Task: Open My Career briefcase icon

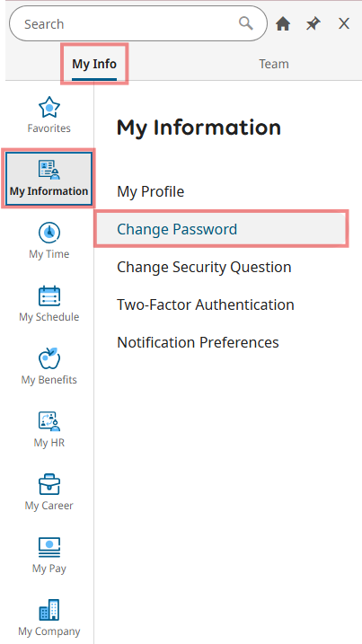Action: click(x=49, y=485)
